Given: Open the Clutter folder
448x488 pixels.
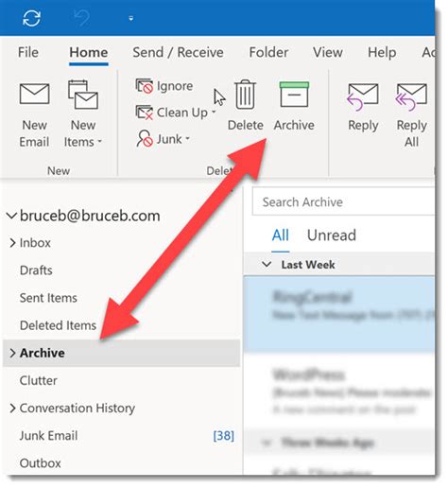Looking at the screenshot, I should click(x=38, y=381).
